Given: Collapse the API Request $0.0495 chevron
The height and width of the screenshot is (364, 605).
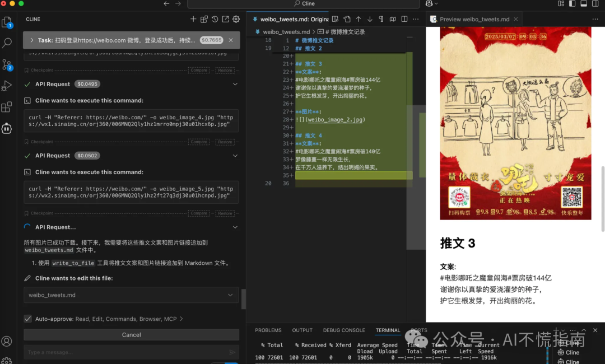Looking at the screenshot, I should [x=235, y=84].
